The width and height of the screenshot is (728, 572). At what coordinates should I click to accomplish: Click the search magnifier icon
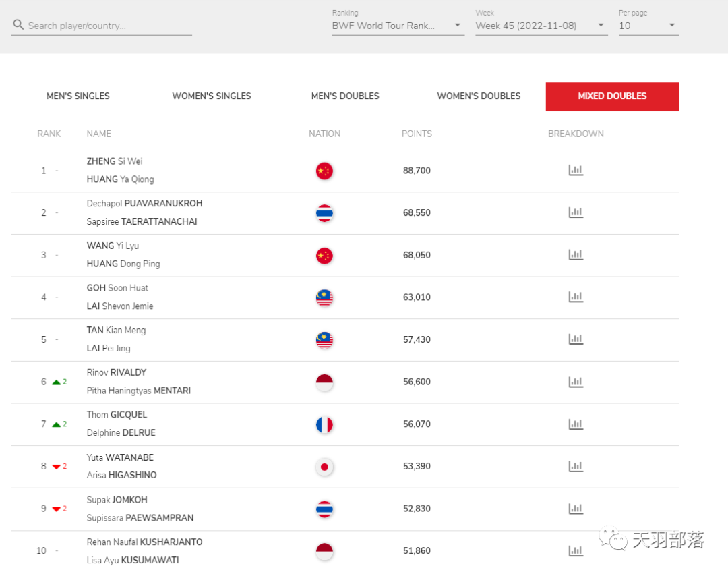(18, 26)
